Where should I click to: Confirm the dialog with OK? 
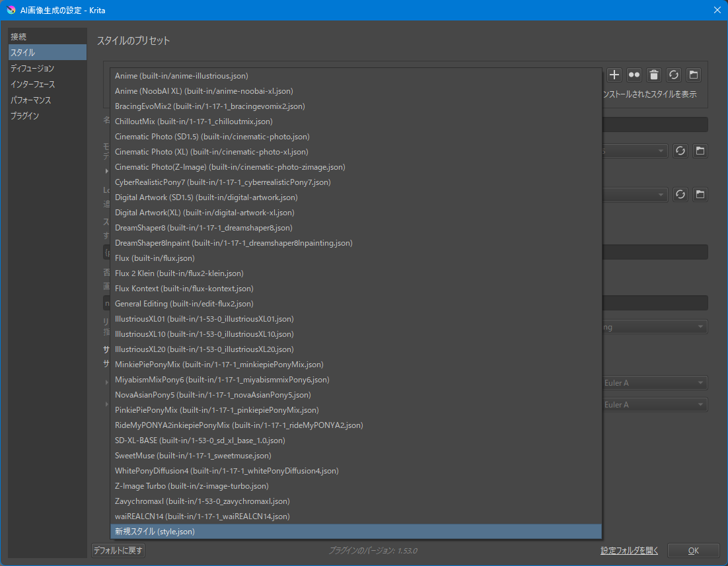pos(693,551)
